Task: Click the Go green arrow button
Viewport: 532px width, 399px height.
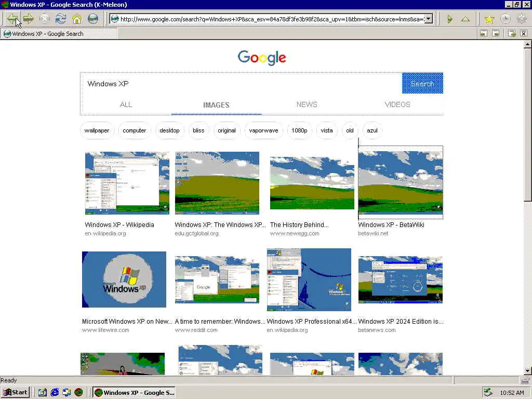Action: click(x=449, y=19)
